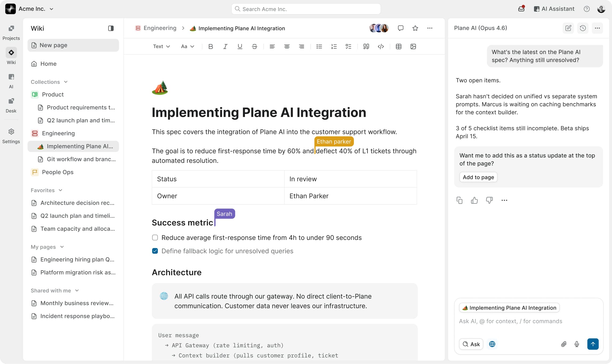The height and width of the screenshot is (364, 612).
Task: Open the Text style dropdown
Action: coord(161,46)
